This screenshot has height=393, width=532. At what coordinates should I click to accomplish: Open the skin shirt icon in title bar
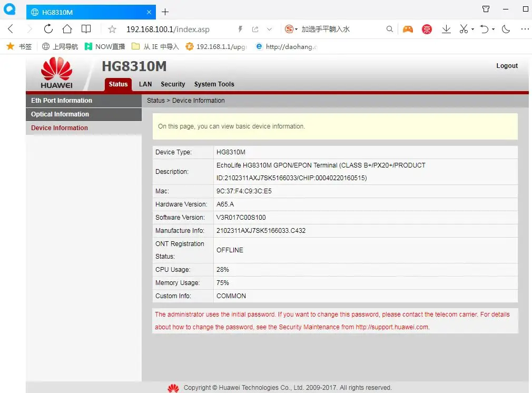click(486, 9)
